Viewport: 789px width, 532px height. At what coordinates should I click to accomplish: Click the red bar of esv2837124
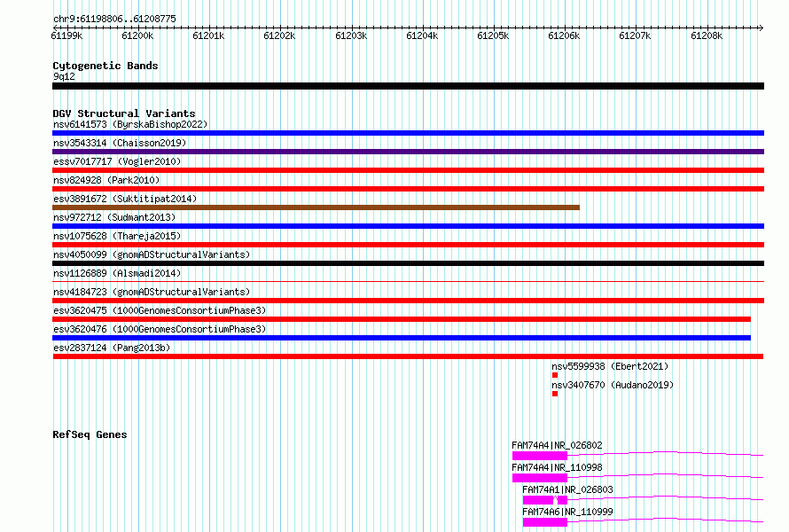408,356
